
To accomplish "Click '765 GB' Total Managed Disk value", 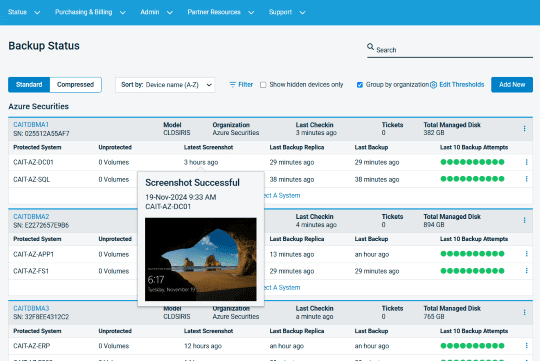I will 434,316.
